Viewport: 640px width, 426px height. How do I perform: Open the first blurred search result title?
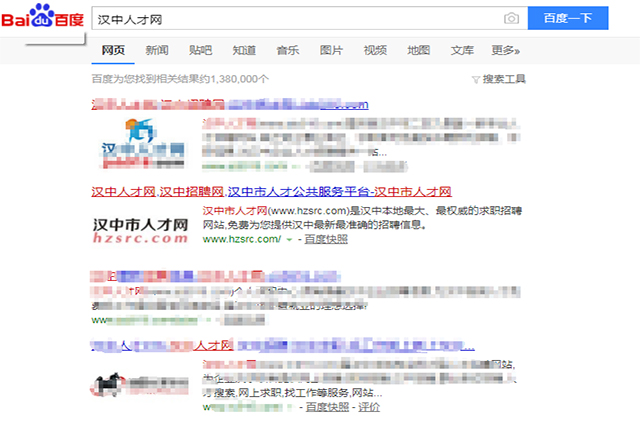point(230,104)
